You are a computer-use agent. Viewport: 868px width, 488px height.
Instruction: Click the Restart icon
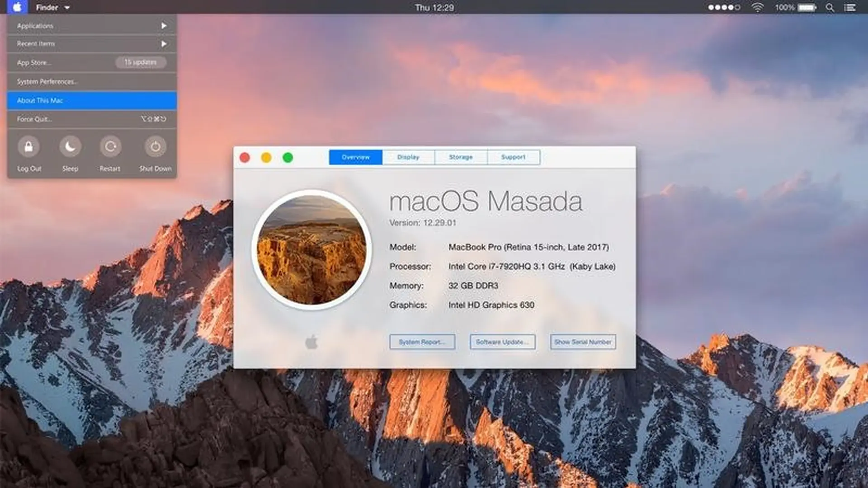tap(110, 146)
